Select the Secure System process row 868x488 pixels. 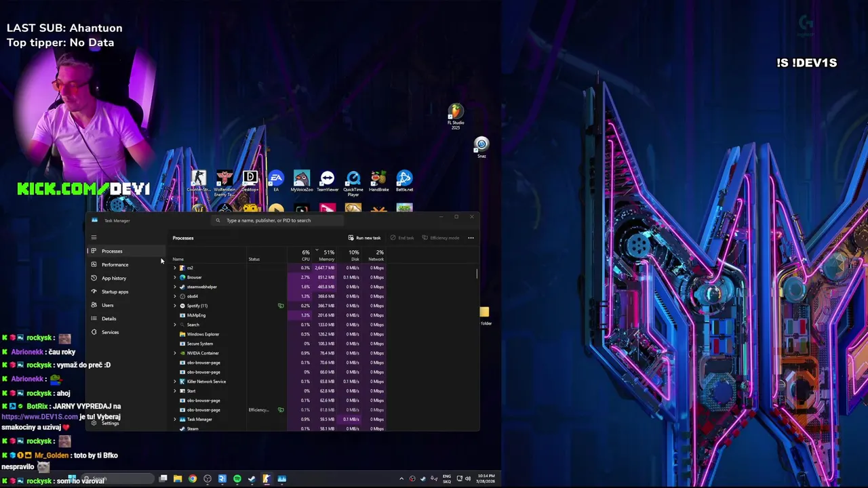278,344
